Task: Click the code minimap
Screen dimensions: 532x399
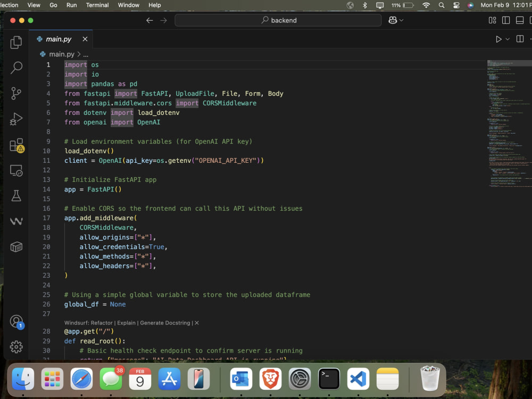Action: 509,124
